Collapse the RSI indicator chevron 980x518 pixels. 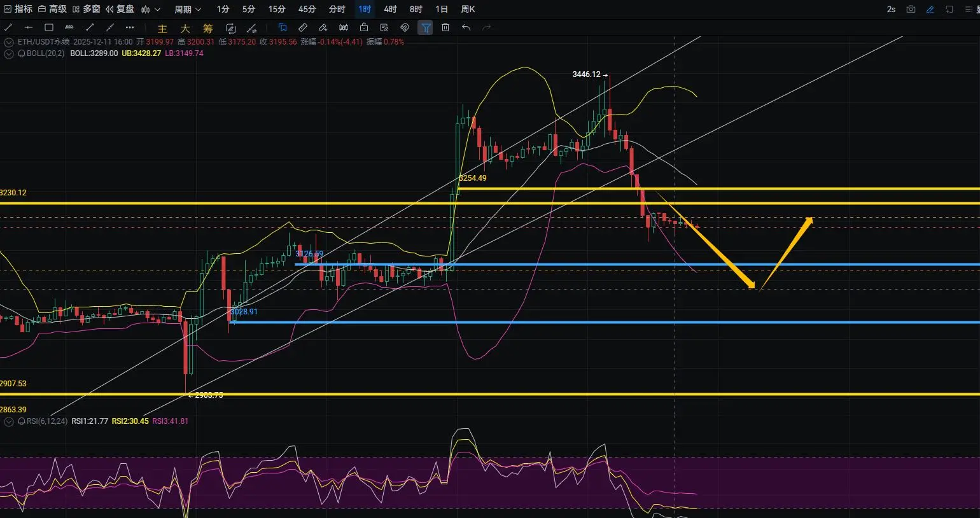9,421
